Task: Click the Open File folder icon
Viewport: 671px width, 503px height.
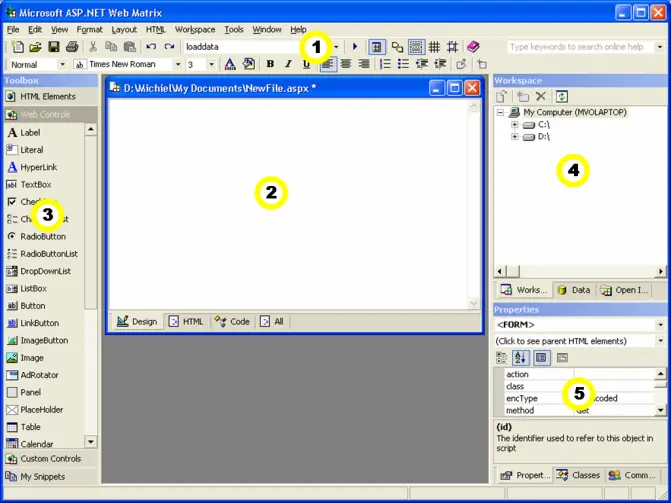Action: tap(36, 47)
